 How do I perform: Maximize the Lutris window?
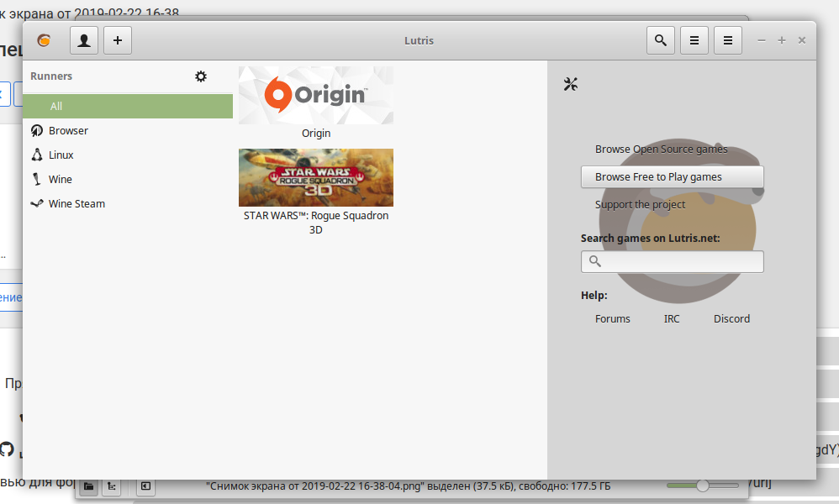[x=782, y=40]
